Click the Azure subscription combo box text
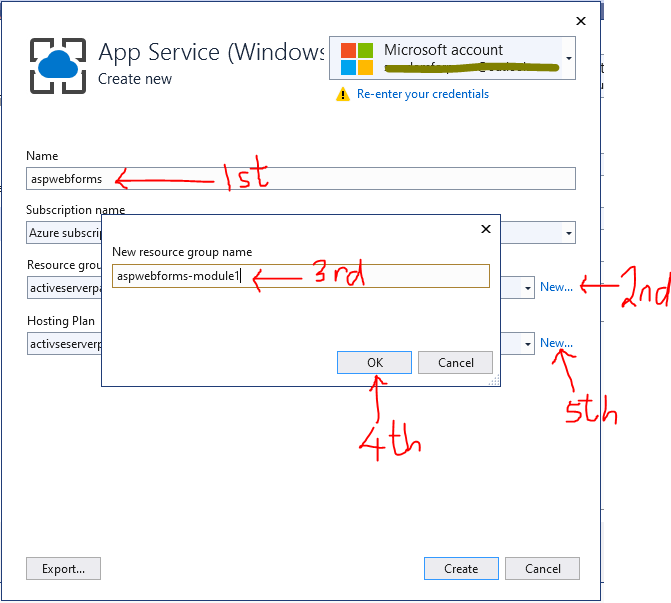This screenshot has width=671, height=603. pyautogui.click(x=65, y=233)
